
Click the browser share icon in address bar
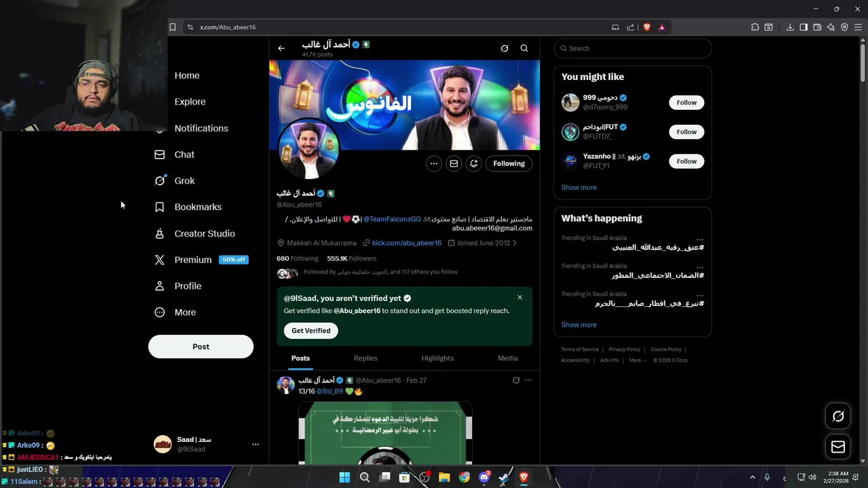631,27
